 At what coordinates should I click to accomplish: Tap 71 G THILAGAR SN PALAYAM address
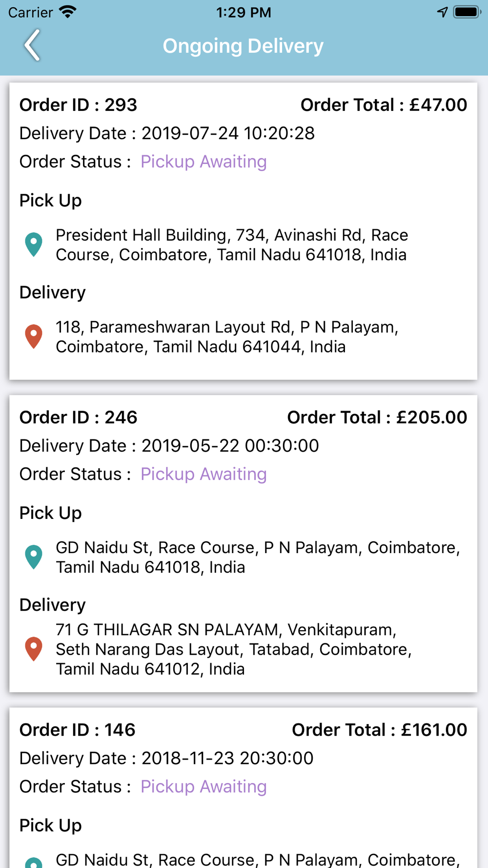234,649
